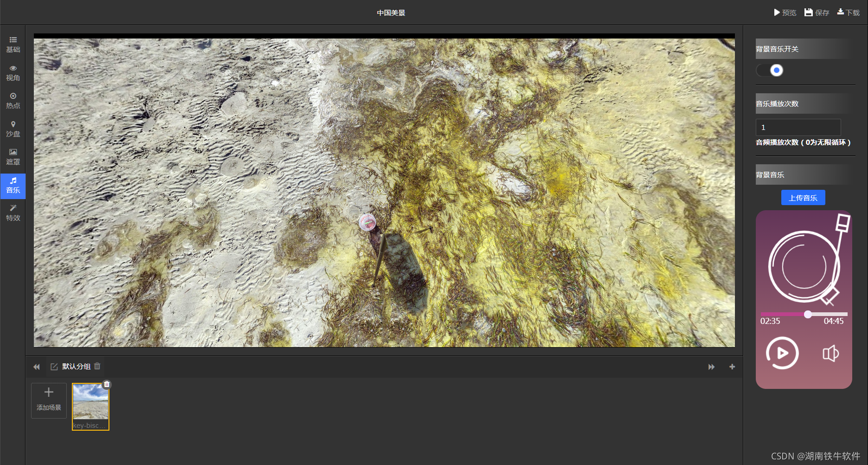The width and height of the screenshot is (868, 465).
Task: Open the 特效 effects tab
Action: tap(13, 213)
